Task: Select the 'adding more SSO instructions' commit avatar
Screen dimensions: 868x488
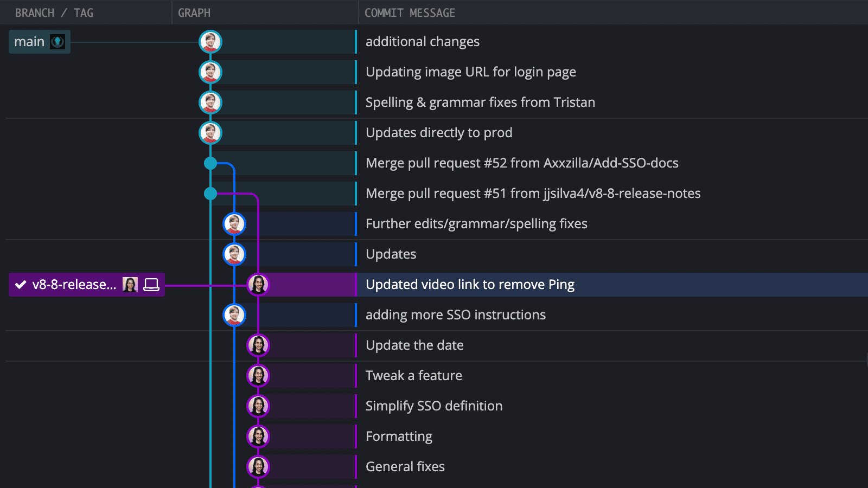Action: click(x=234, y=315)
